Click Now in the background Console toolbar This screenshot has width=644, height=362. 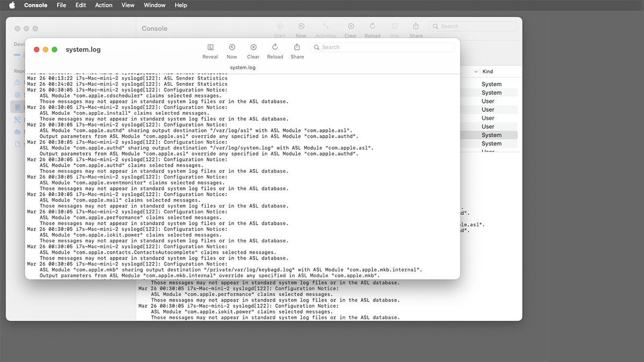click(301, 26)
